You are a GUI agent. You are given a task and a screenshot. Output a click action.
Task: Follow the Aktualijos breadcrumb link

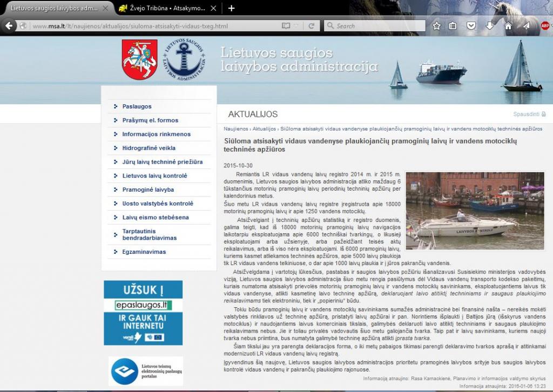pos(264,129)
